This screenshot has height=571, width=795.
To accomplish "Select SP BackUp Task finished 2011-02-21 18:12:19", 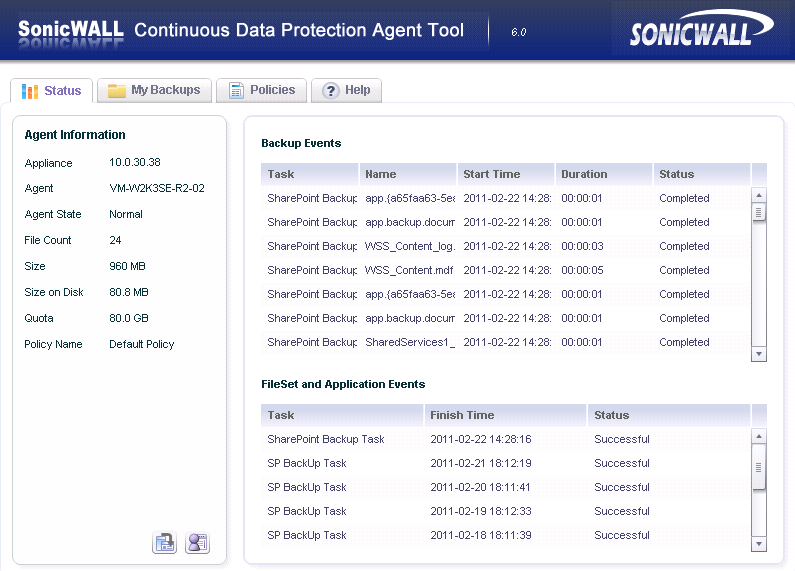I will 505,463.
